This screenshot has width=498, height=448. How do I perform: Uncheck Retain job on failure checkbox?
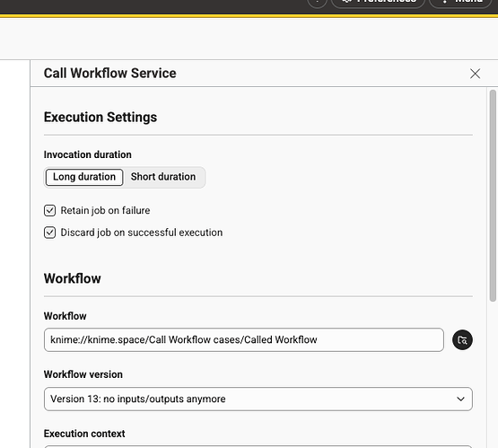49,211
